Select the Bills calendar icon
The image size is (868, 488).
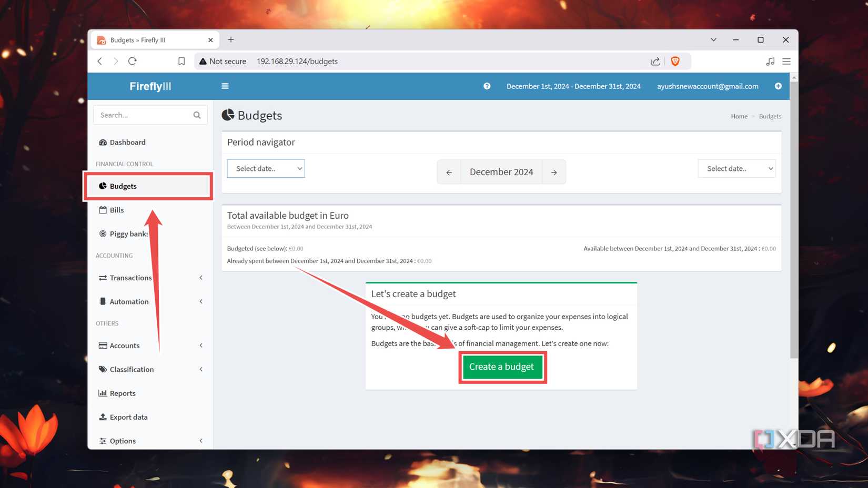(x=102, y=210)
